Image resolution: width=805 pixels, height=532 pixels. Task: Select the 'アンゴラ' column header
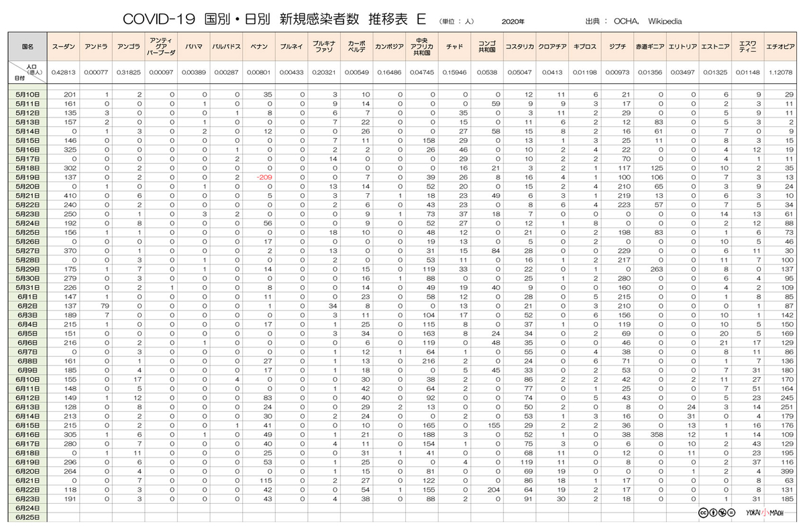click(127, 48)
